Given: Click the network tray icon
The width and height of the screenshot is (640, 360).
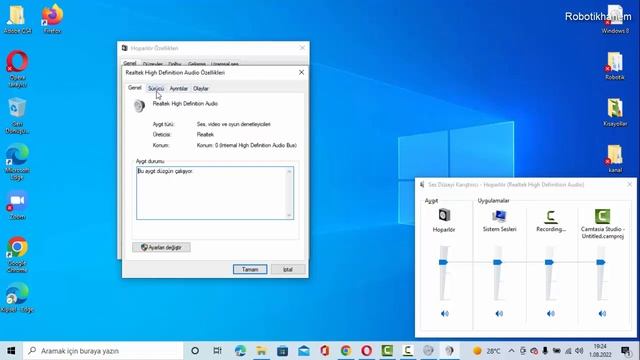Looking at the screenshot, I should (568, 351).
